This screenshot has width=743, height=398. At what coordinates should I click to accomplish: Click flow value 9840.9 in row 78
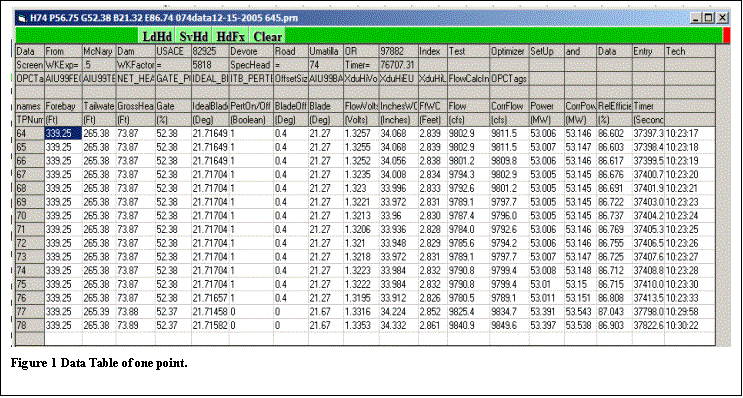(x=469, y=325)
